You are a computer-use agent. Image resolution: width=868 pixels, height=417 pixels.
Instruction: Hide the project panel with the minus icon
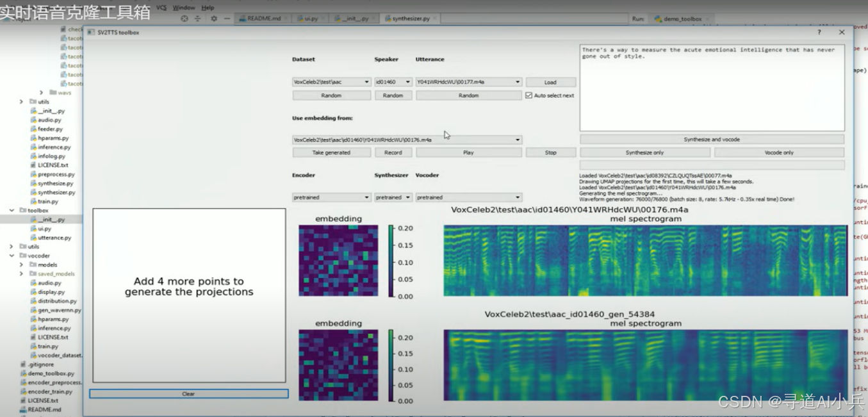(227, 19)
